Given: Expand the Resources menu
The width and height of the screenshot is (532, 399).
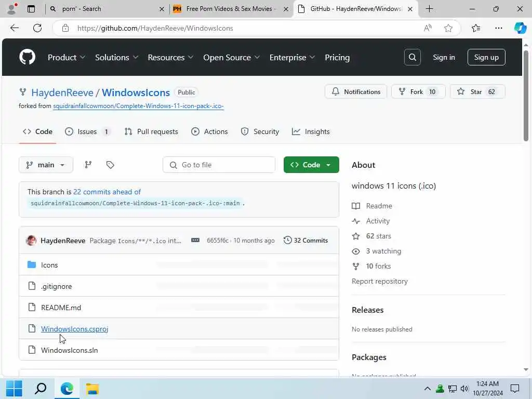Looking at the screenshot, I should coord(170,57).
